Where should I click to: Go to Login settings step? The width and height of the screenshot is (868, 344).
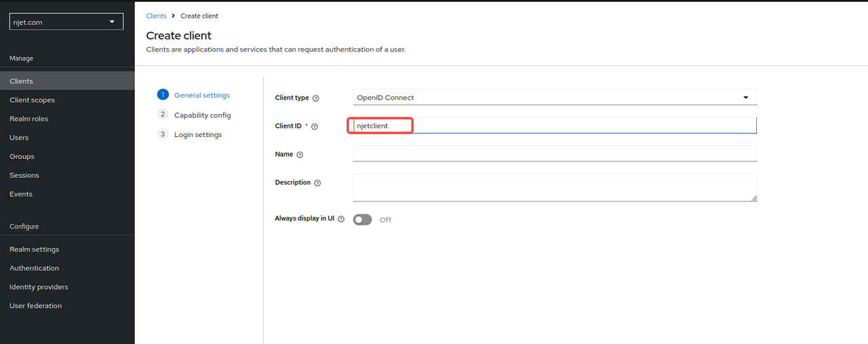pos(197,134)
